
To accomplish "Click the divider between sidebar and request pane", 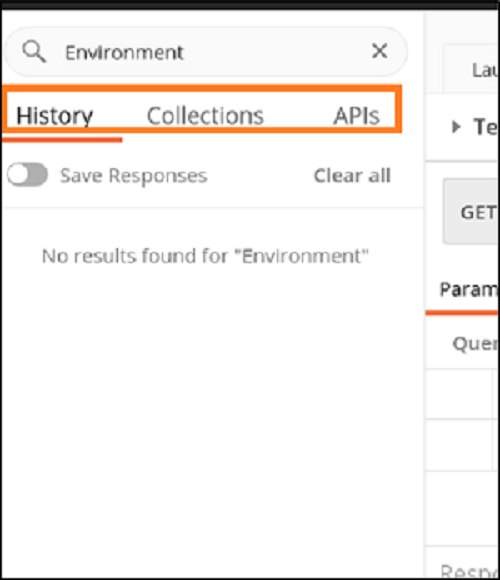I will pyautogui.click(x=425, y=296).
